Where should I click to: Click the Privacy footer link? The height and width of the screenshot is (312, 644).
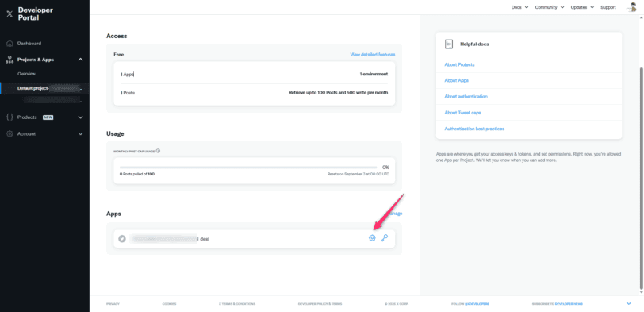pos(113,304)
